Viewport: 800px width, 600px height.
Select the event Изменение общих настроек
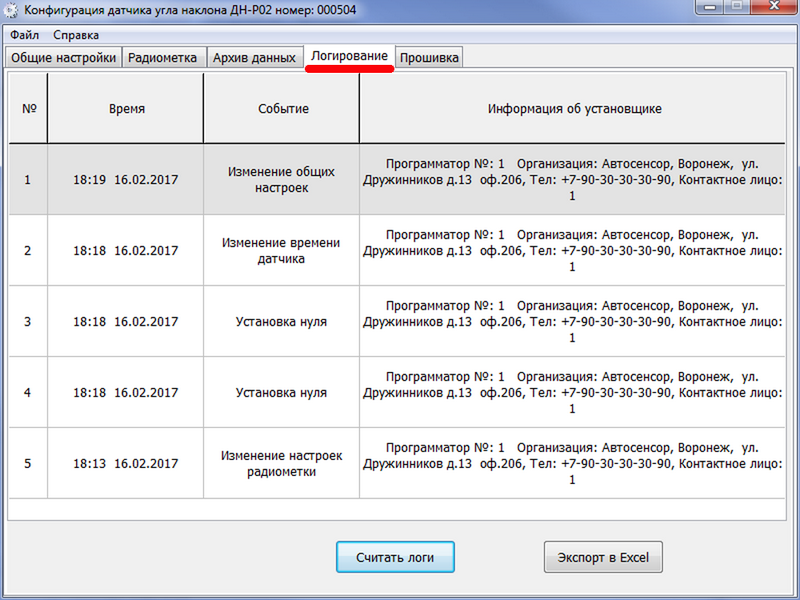pos(282,180)
